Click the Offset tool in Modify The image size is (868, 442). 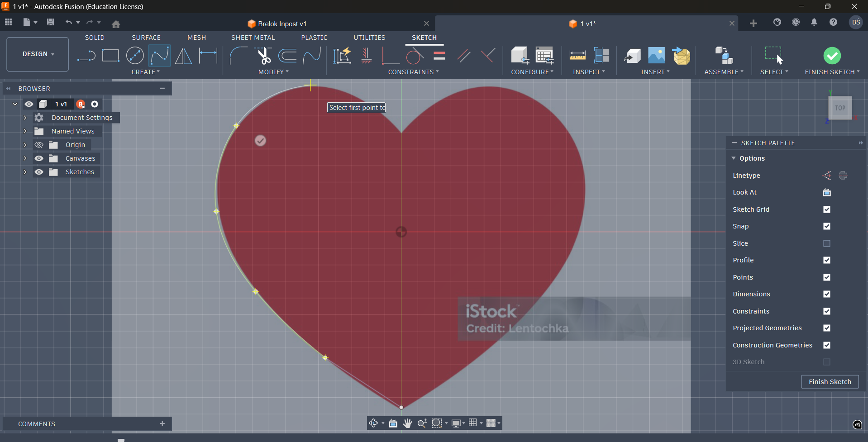pos(287,56)
